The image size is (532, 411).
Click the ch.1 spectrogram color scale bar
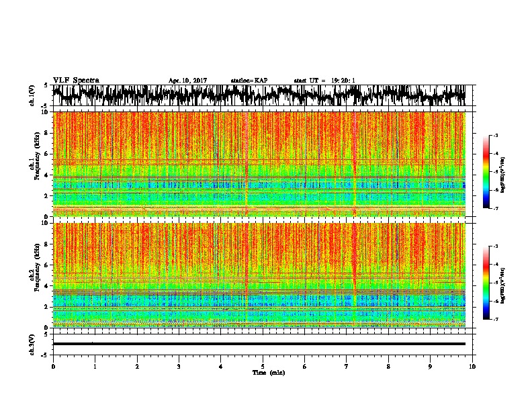pos(486,171)
